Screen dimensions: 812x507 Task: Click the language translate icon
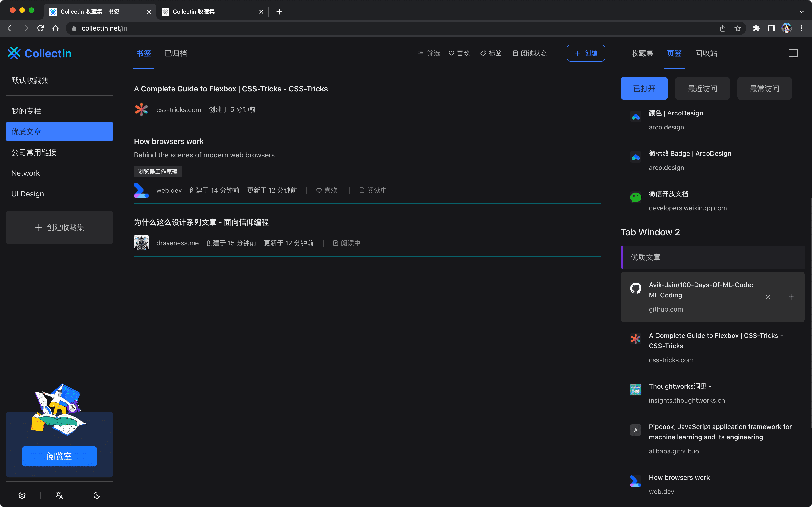pyautogui.click(x=59, y=495)
